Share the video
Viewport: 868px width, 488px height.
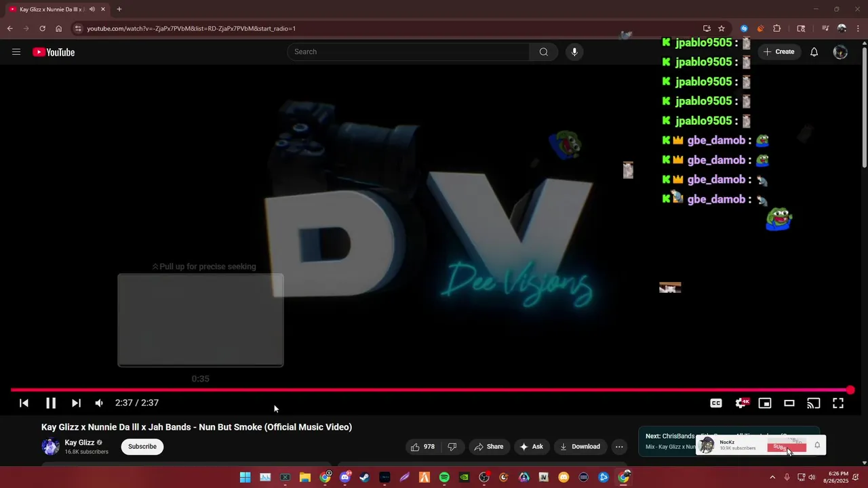click(489, 447)
